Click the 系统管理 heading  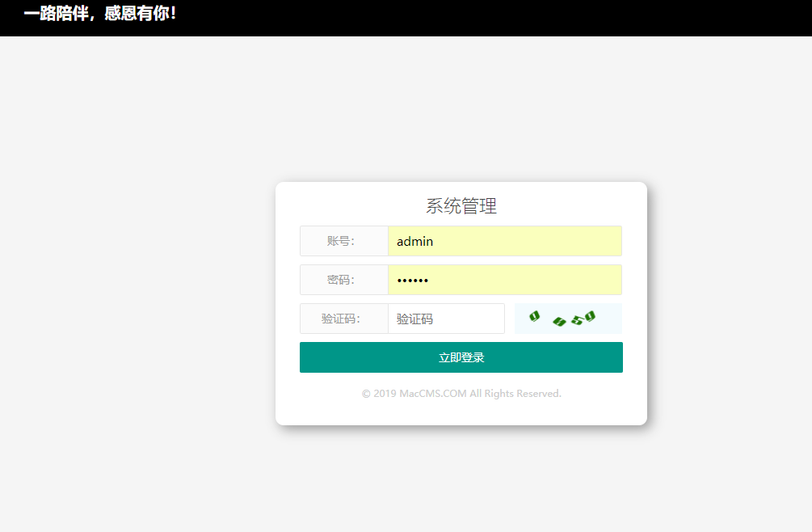pos(461,205)
